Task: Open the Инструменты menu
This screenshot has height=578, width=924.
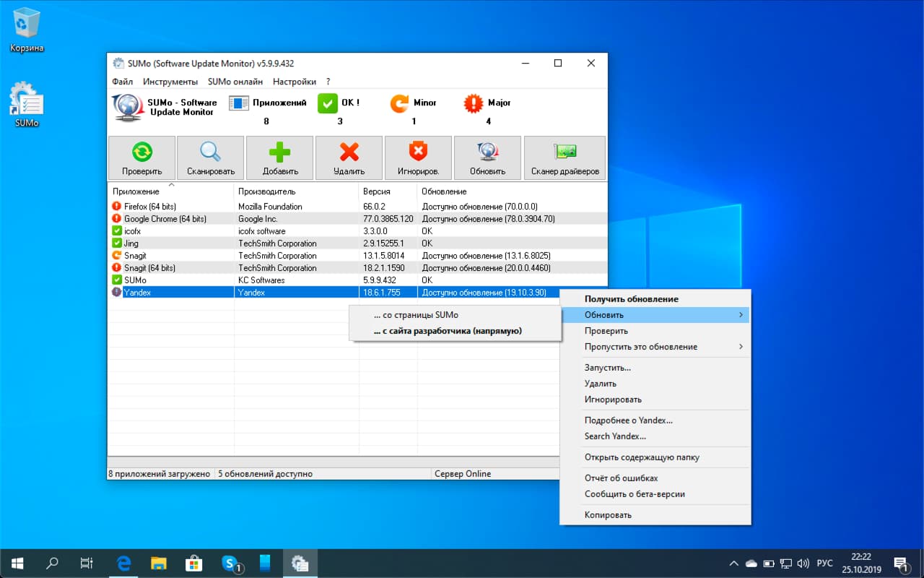Action: click(170, 82)
